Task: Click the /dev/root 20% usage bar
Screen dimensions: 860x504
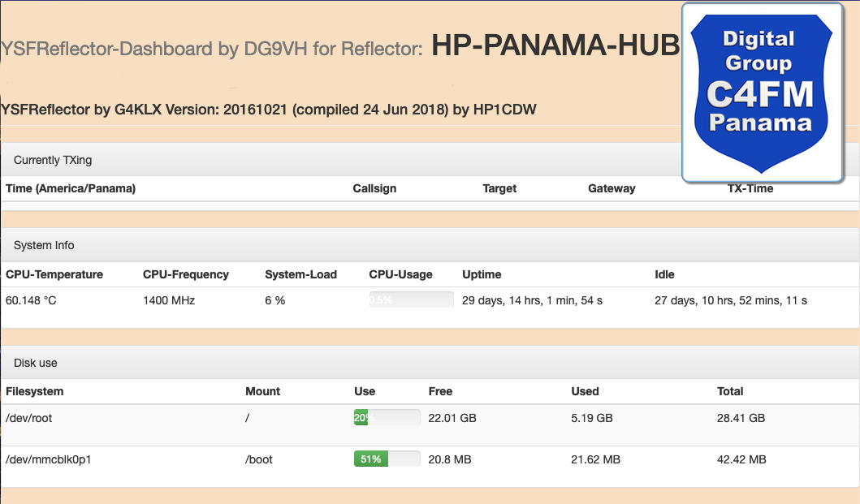Action: tap(387, 418)
